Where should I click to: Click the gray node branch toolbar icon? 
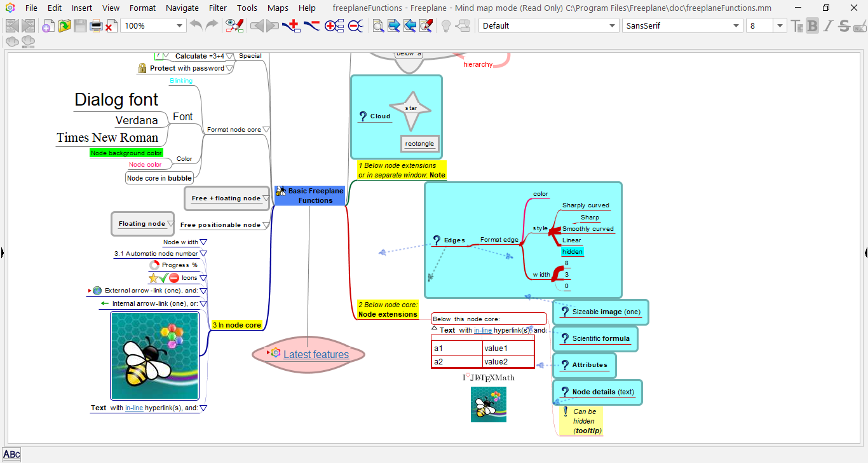[463, 26]
